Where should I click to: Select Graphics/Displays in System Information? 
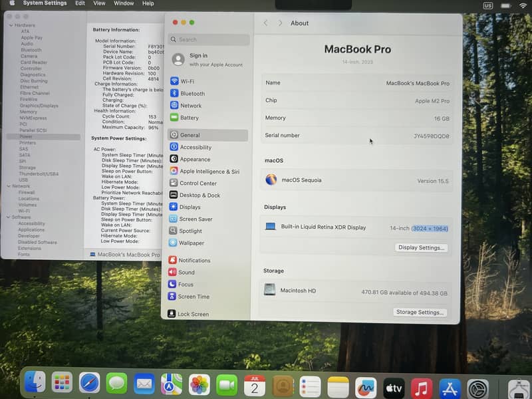click(39, 106)
